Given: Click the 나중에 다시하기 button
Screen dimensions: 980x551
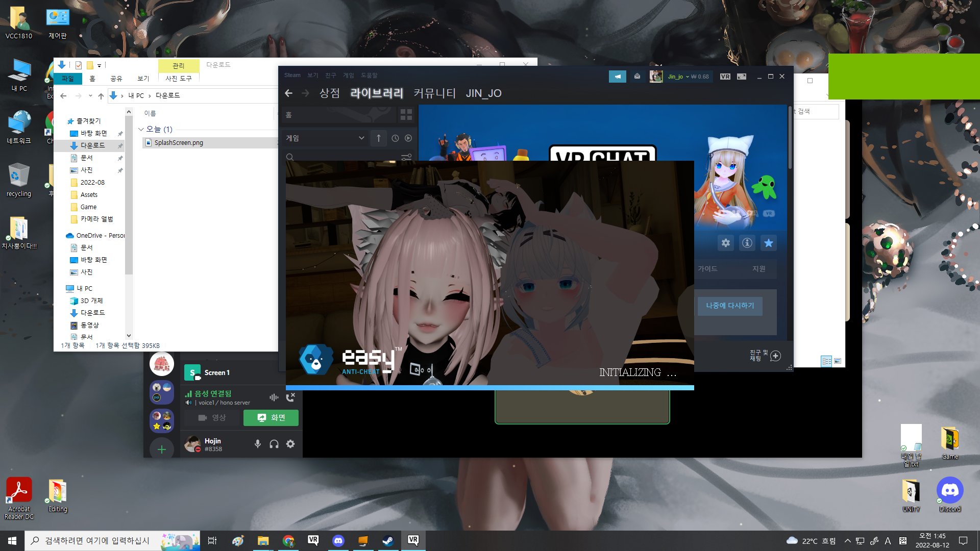Looking at the screenshot, I should point(730,306).
